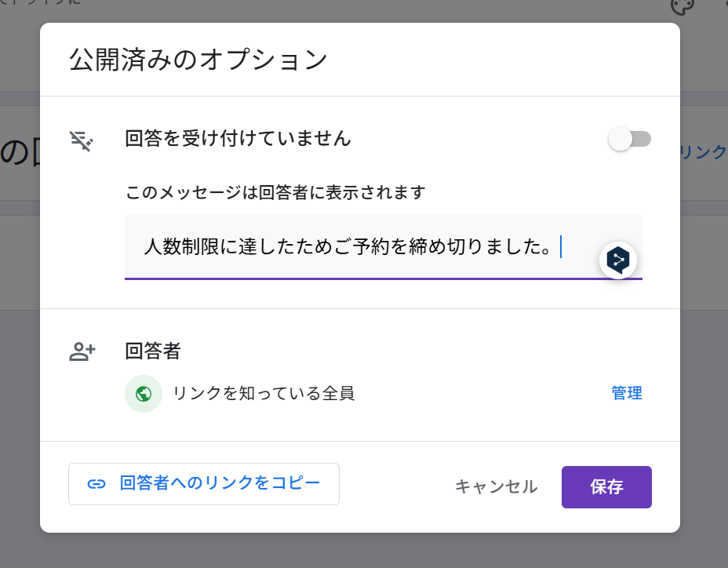Click the add-respondent person icon
Image resolution: width=728 pixels, height=568 pixels.
tap(82, 351)
